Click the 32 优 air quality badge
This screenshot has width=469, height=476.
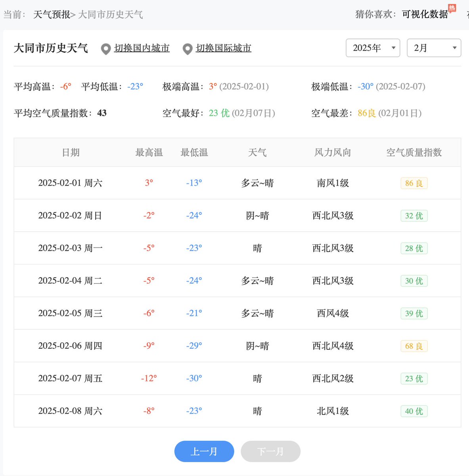pos(414,216)
